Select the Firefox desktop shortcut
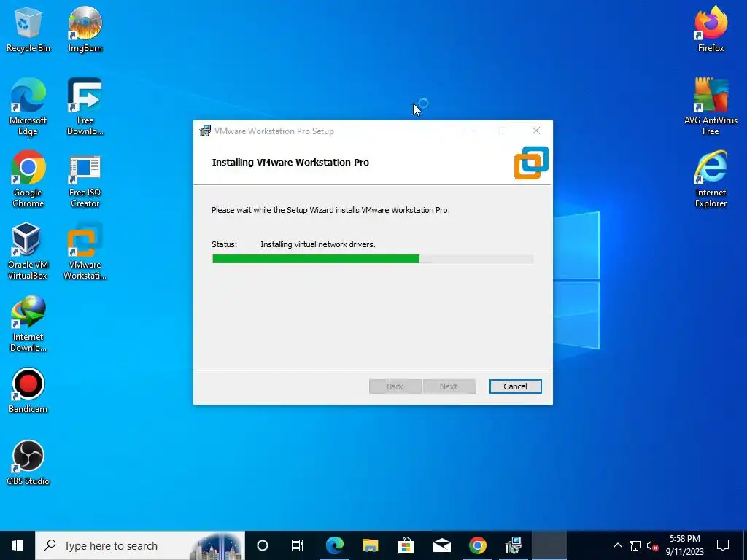 click(711, 29)
